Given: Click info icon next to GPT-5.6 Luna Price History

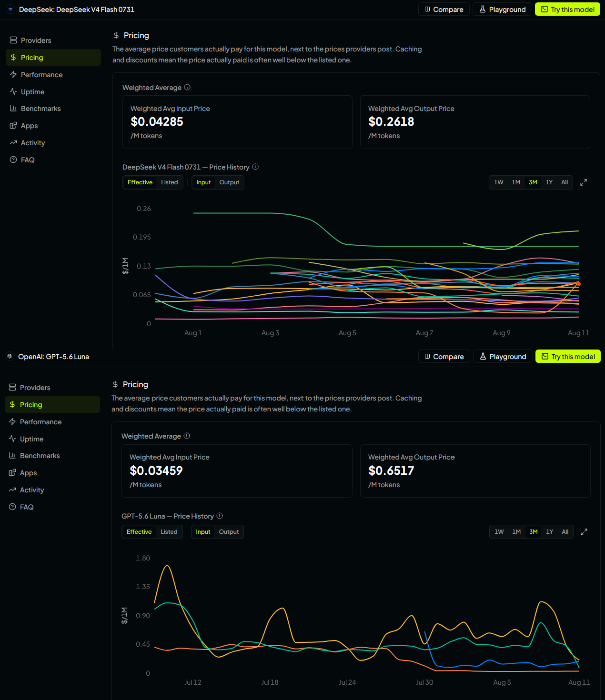Looking at the screenshot, I should pyautogui.click(x=220, y=516).
